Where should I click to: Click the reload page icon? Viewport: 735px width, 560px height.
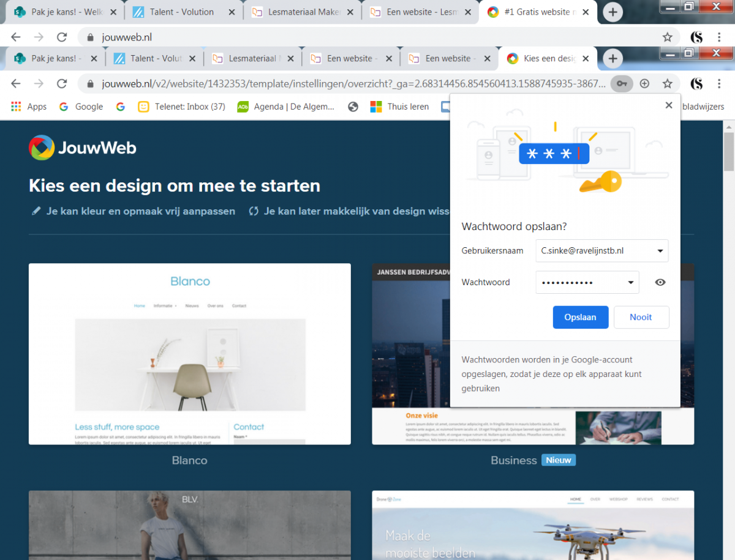tap(62, 83)
